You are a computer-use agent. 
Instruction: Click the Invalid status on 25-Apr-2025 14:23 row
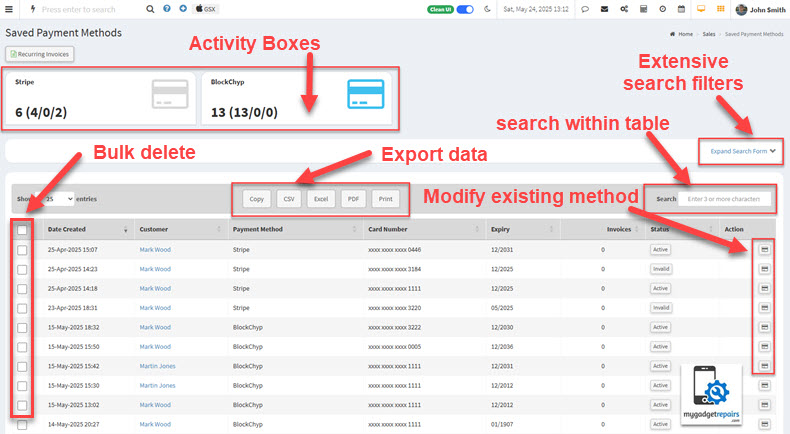[x=661, y=269]
